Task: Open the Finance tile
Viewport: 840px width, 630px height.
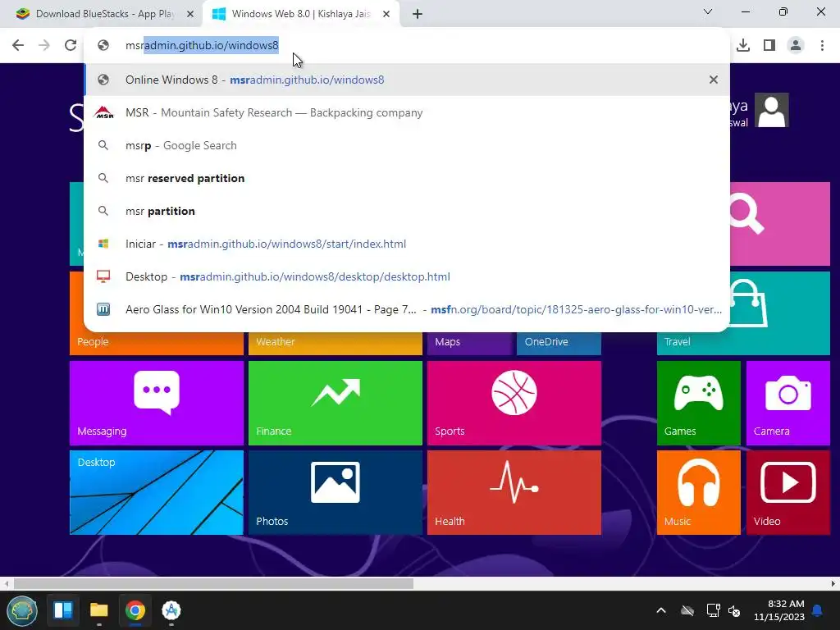Action: [336, 403]
